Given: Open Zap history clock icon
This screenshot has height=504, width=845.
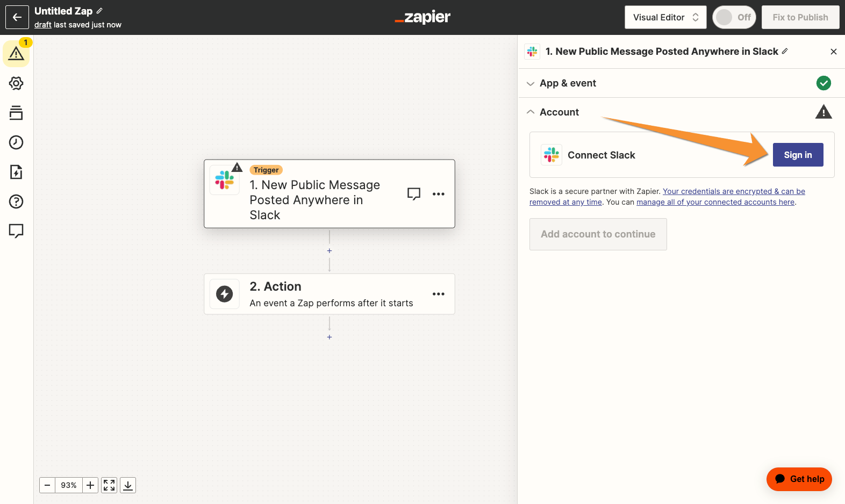Looking at the screenshot, I should [x=16, y=142].
